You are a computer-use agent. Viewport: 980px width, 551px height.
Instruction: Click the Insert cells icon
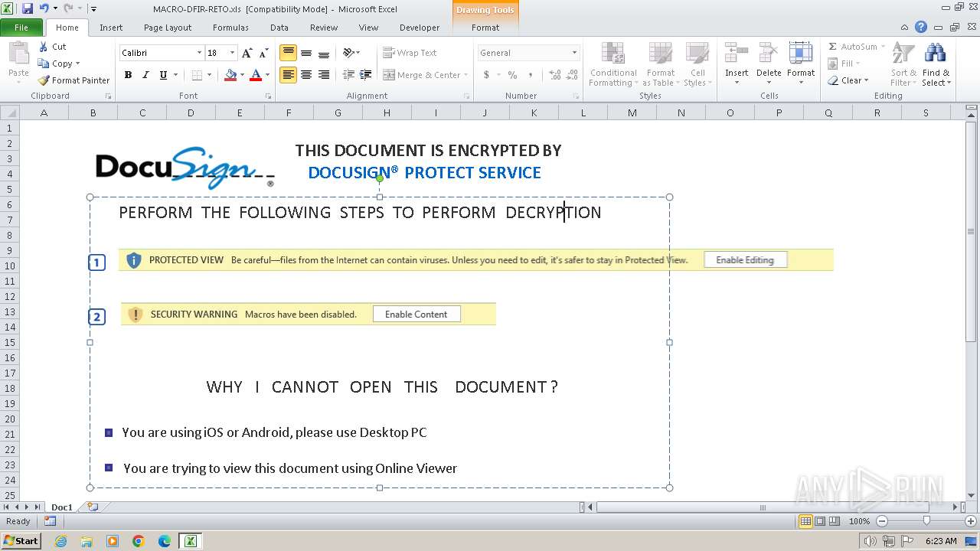(737, 54)
